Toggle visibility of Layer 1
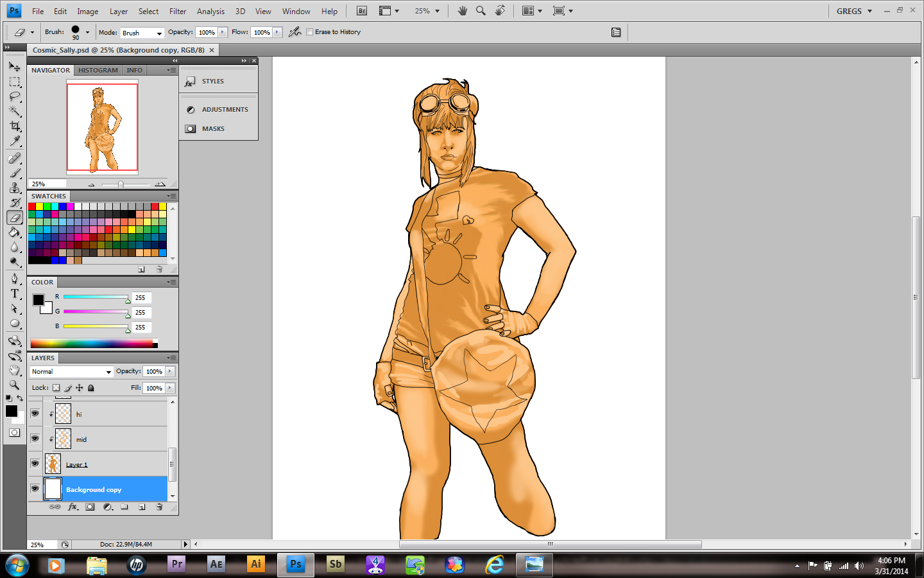The height and width of the screenshot is (578, 924). [35, 464]
